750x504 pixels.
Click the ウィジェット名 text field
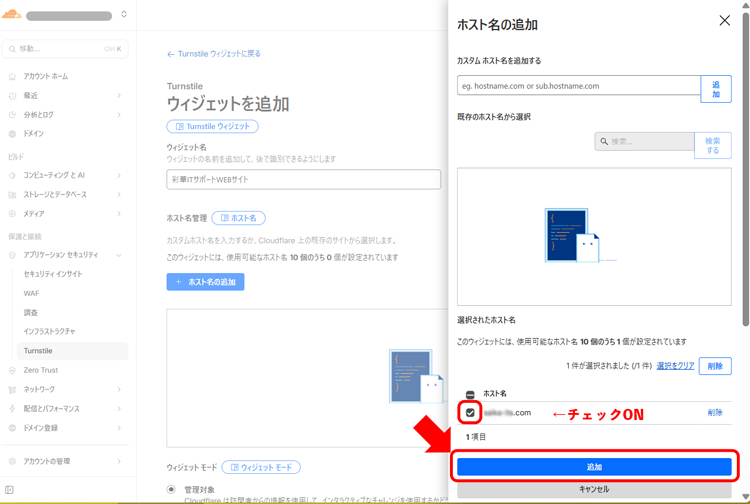click(303, 179)
